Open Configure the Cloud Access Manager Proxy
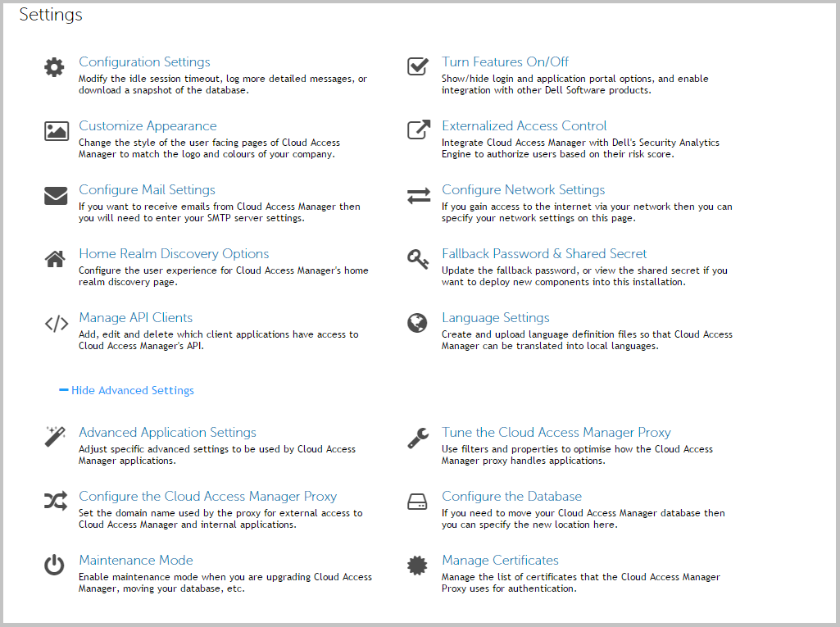Screen dimensions: 840x627 point(207,497)
